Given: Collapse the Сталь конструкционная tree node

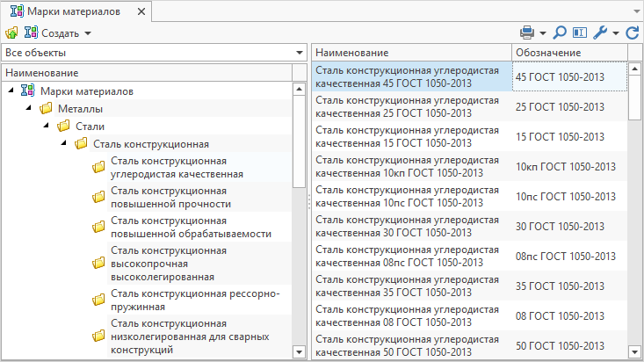Looking at the screenshot, I should (63, 143).
